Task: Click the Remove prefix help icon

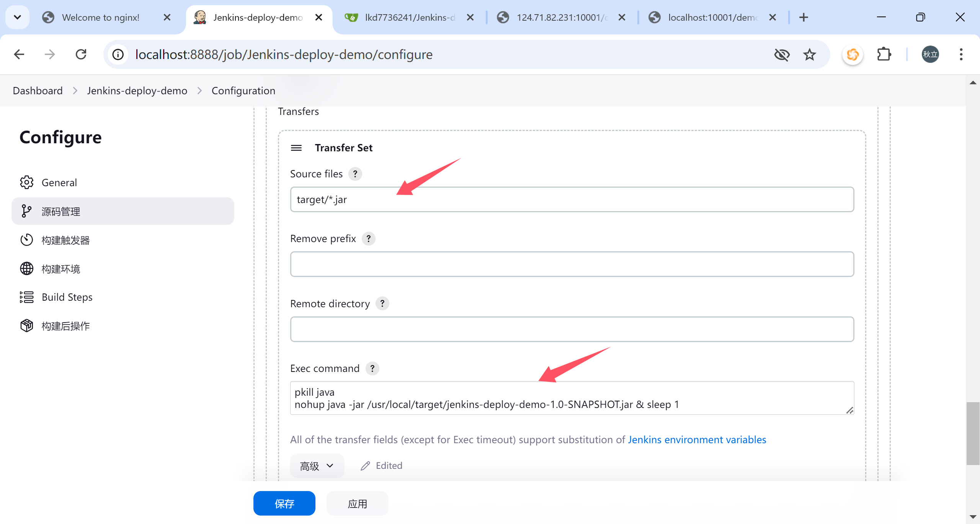Action: (x=368, y=239)
